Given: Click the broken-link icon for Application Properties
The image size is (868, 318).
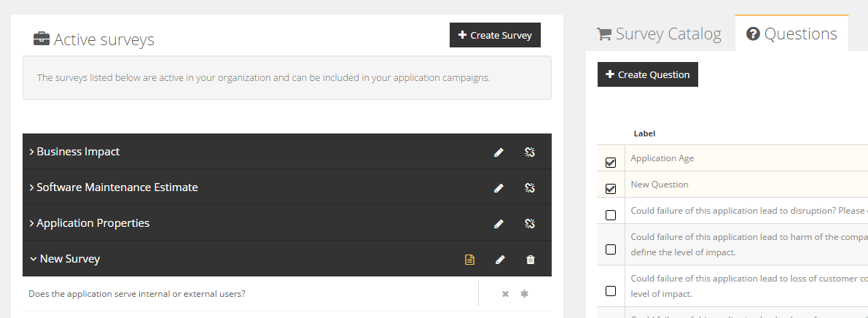Looking at the screenshot, I should click(x=530, y=224).
